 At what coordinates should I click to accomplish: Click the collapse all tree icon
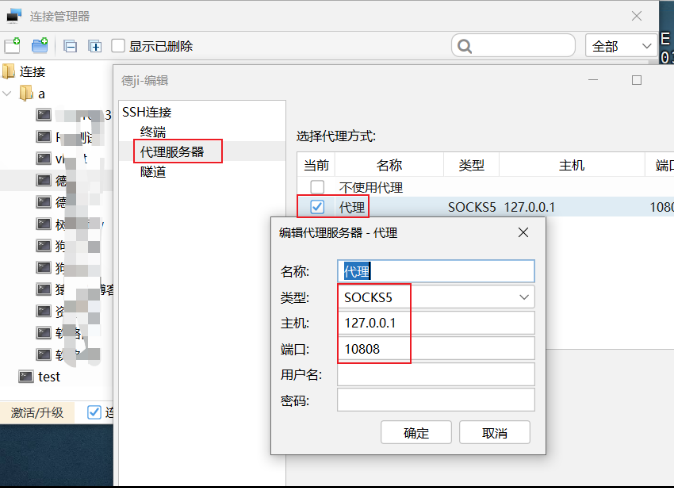(71, 46)
